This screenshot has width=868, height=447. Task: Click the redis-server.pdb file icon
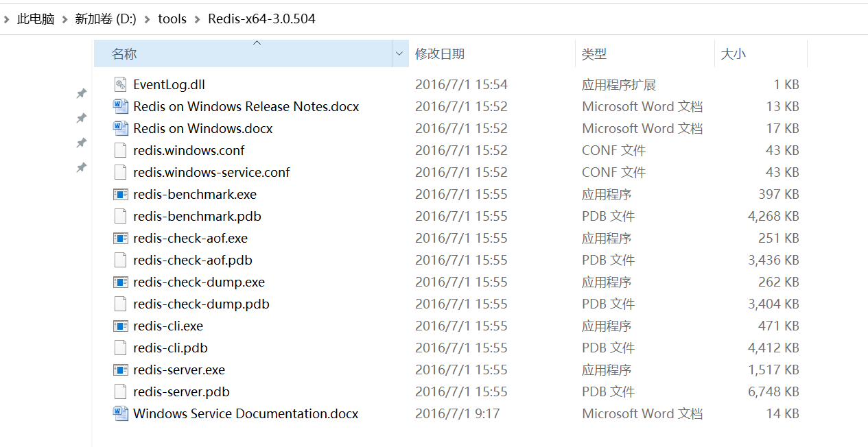coord(121,391)
